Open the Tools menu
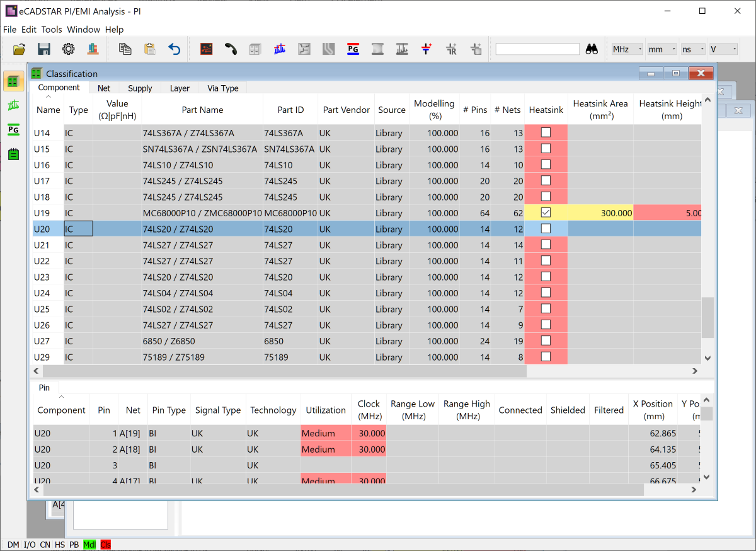Viewport: 756px width, 551px height. point(52,30)
